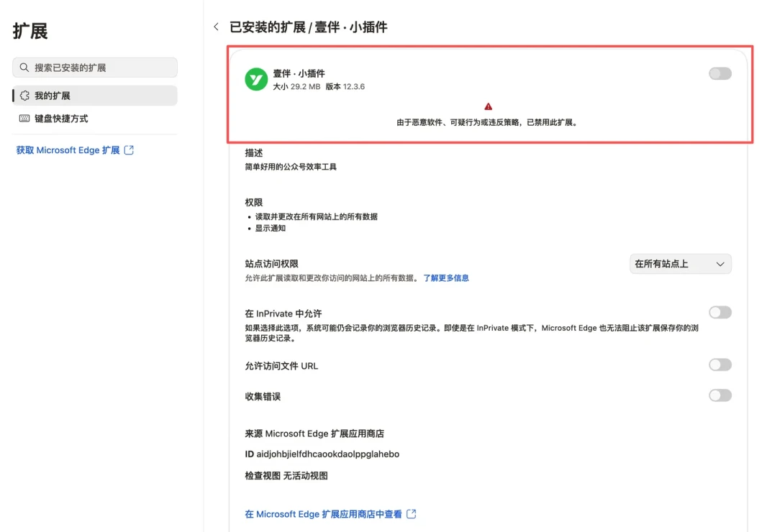Toggle 在 InPrivate 中允许 switch
This screenshot has width=777, height=532.
720,313
